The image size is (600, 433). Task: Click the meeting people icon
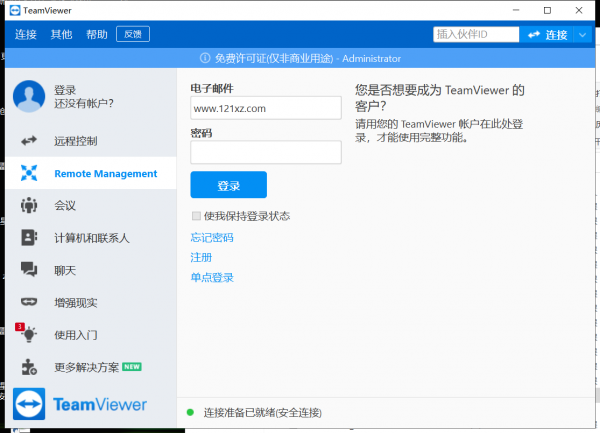(29, 205)
